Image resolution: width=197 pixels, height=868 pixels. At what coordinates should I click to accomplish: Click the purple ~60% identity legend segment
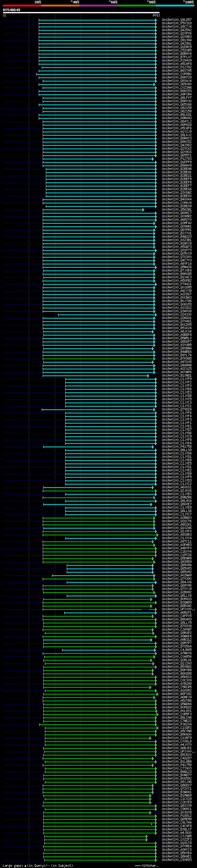98,6
